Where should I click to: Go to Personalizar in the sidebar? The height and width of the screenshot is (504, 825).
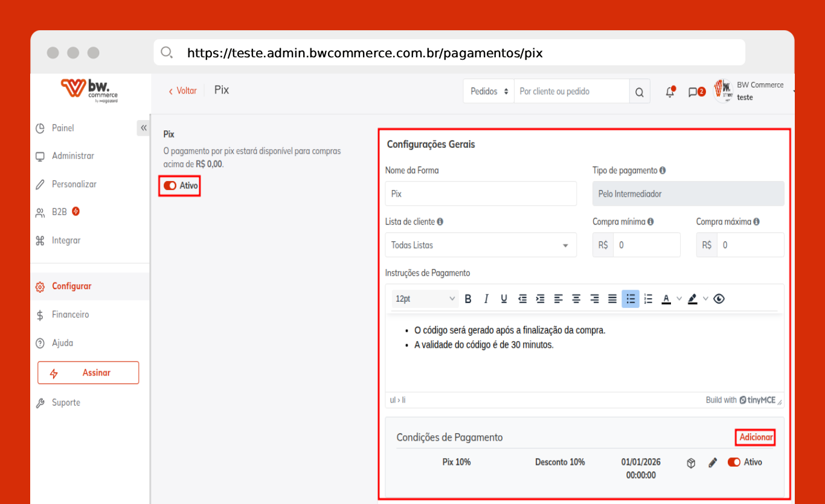74,184
